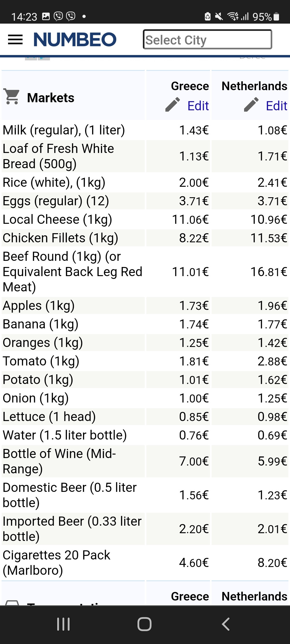Tap the Android back navigation button

(x=226, y=624)
